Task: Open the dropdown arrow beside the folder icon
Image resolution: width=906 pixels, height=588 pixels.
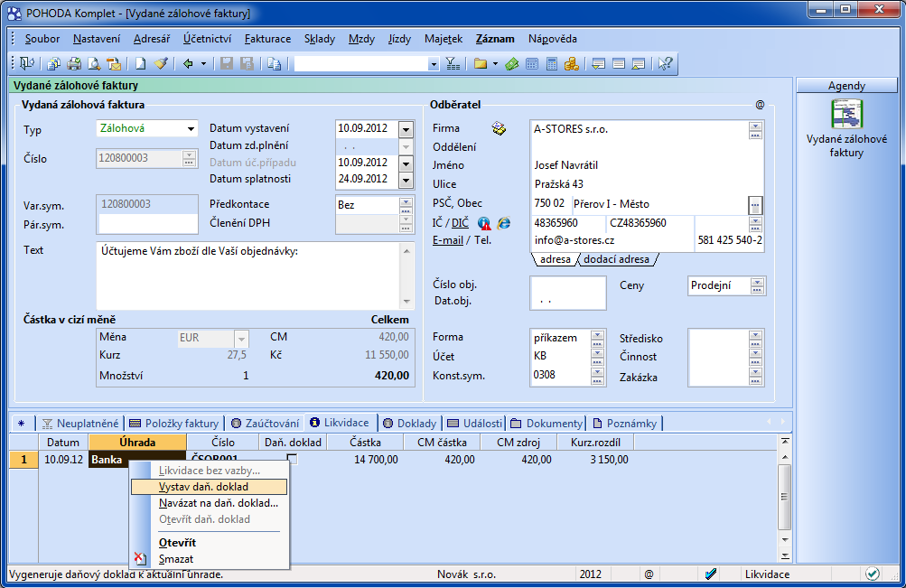Action: pyautogui.click(x=495, y=63)
